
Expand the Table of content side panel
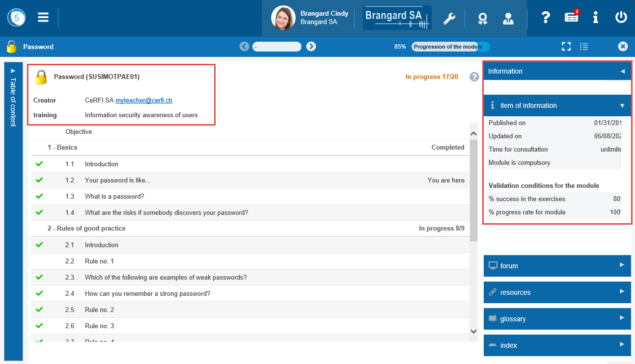point(13,98)
